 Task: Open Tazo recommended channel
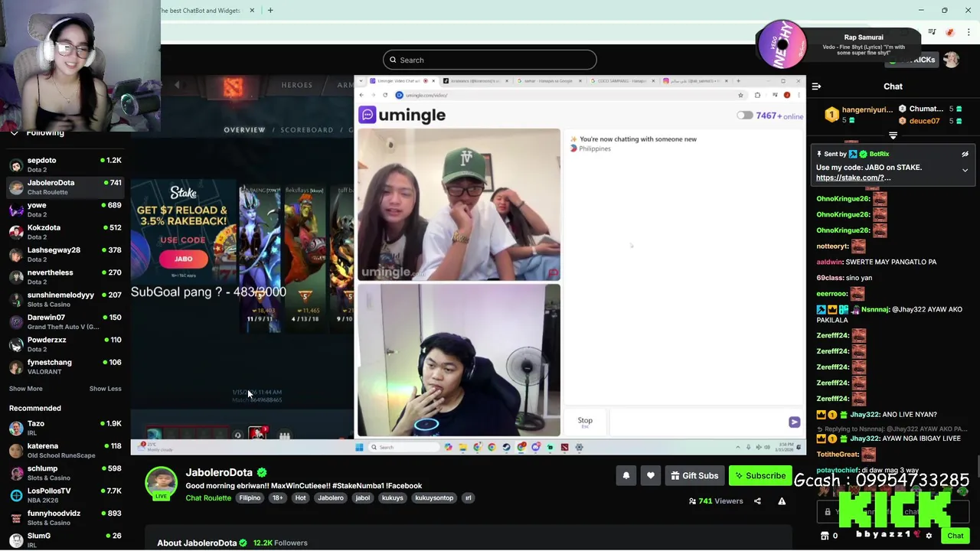[65, 428]
